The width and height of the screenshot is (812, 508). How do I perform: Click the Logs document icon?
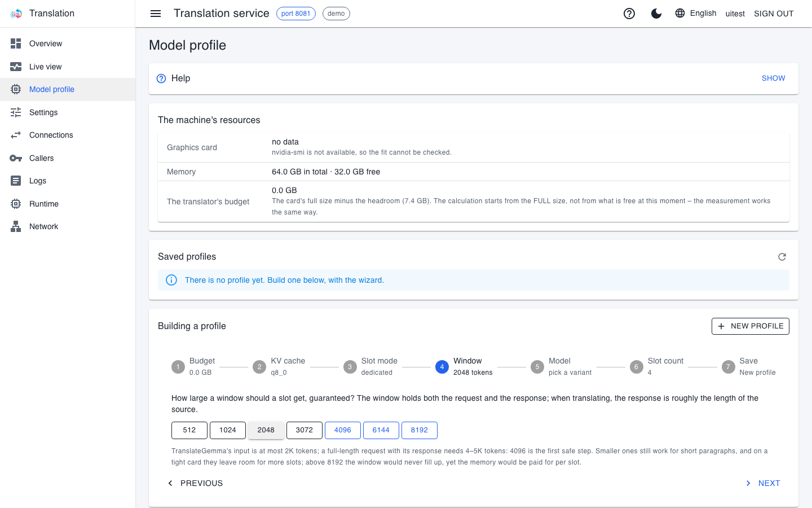[16, 181]
